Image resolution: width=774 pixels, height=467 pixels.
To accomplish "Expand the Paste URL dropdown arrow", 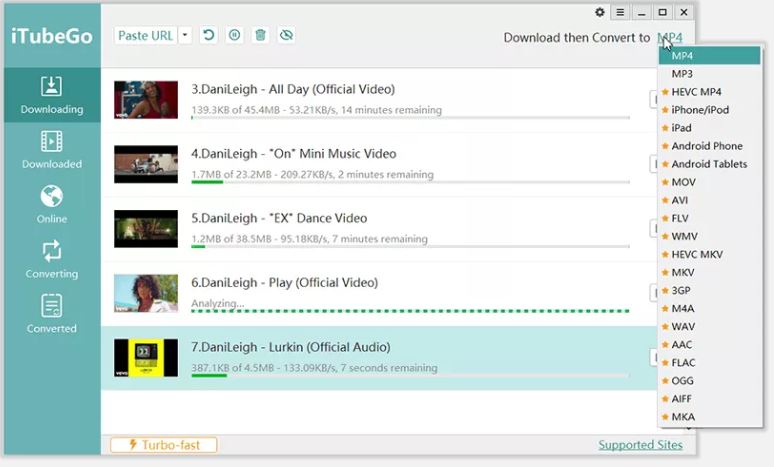I will [185, 36].
